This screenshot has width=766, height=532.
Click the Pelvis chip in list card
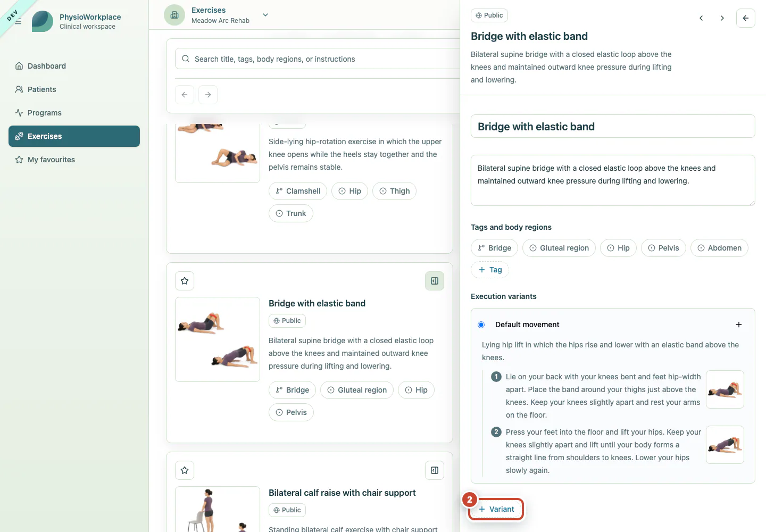(x=291, y=412)
